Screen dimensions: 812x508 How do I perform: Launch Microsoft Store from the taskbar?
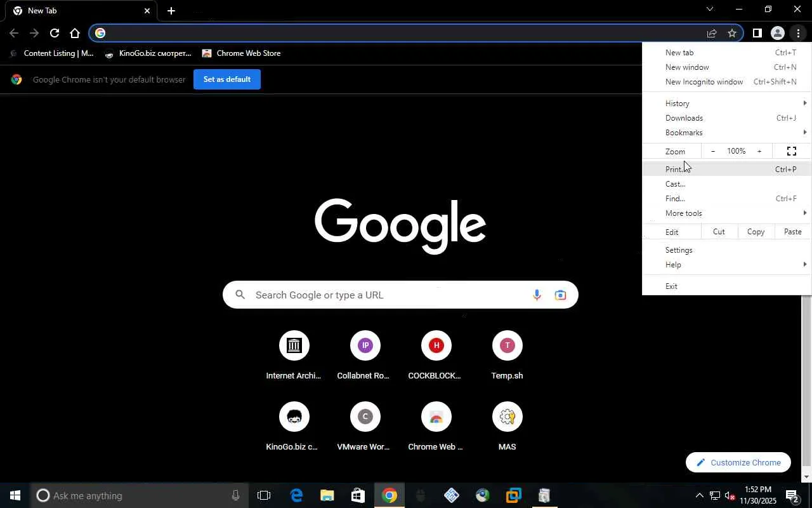pyautogui.click(x=358, y=495)
